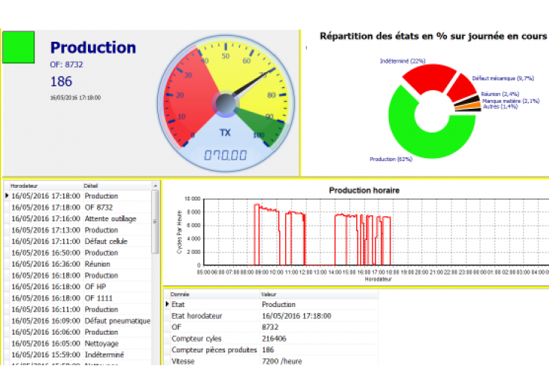Click the orange Manque matière donut slice
Image resolution: width=549 pixels, height=392 pixels.
466,106
